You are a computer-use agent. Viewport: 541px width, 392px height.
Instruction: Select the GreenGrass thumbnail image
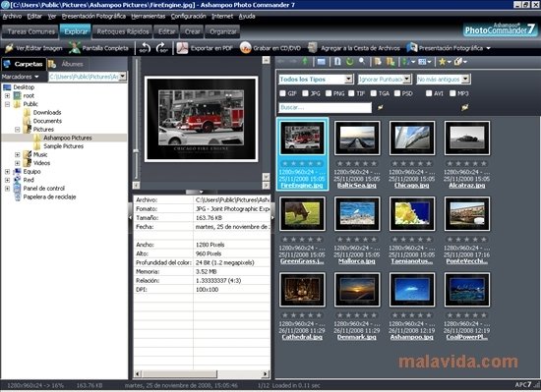[302, 213]
